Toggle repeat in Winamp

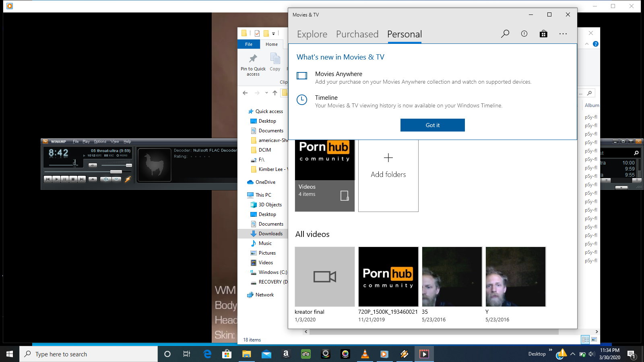117,179
